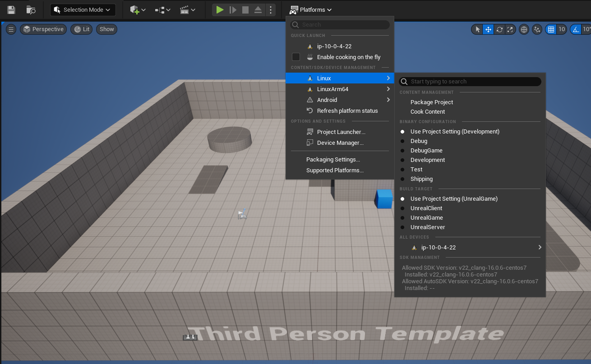Select Test binary configuration
This screenshot has height=364, width=591.
[470, 169]
